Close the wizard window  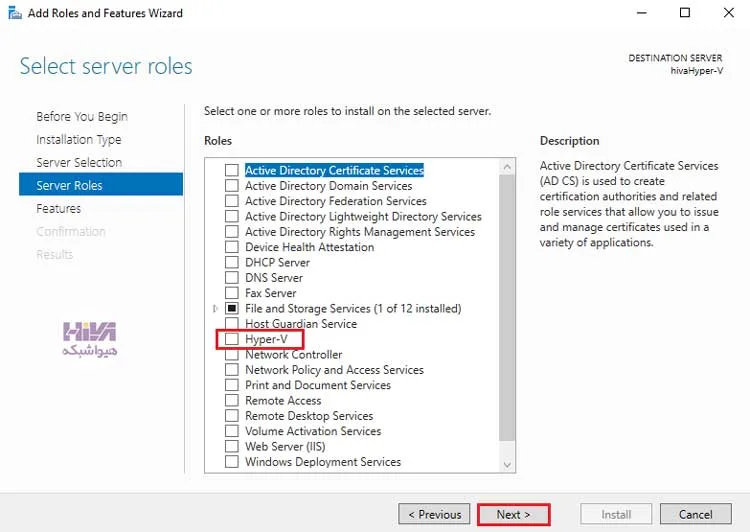[728, 13]
